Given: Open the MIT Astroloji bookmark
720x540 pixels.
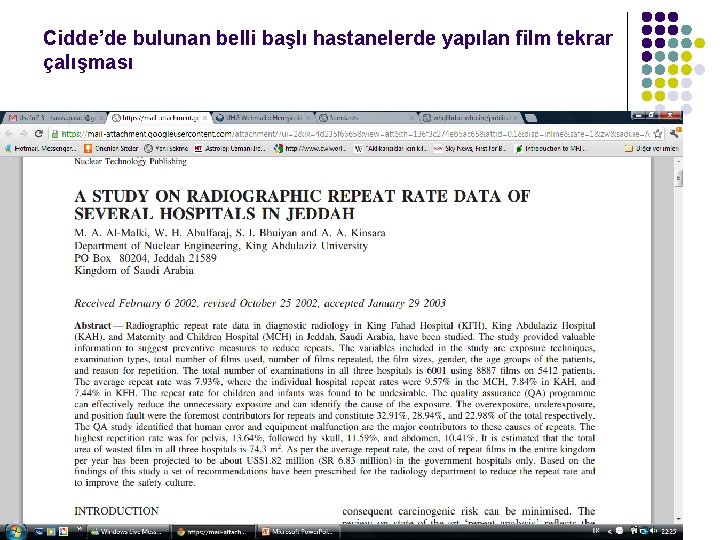Looking at the screenshot, I should point(230,148).
